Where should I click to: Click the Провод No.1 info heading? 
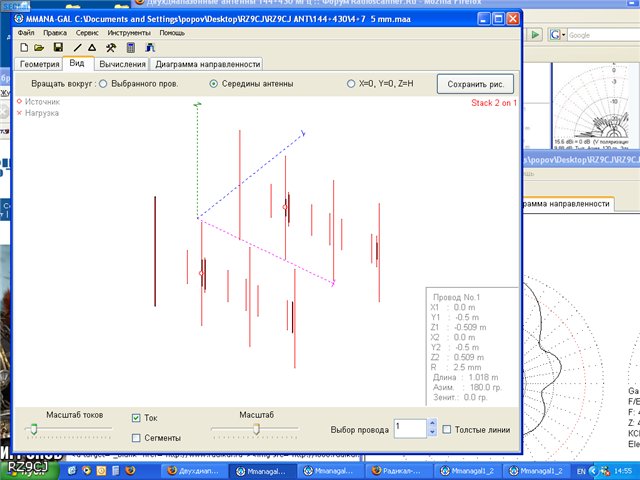click(456, 297)
